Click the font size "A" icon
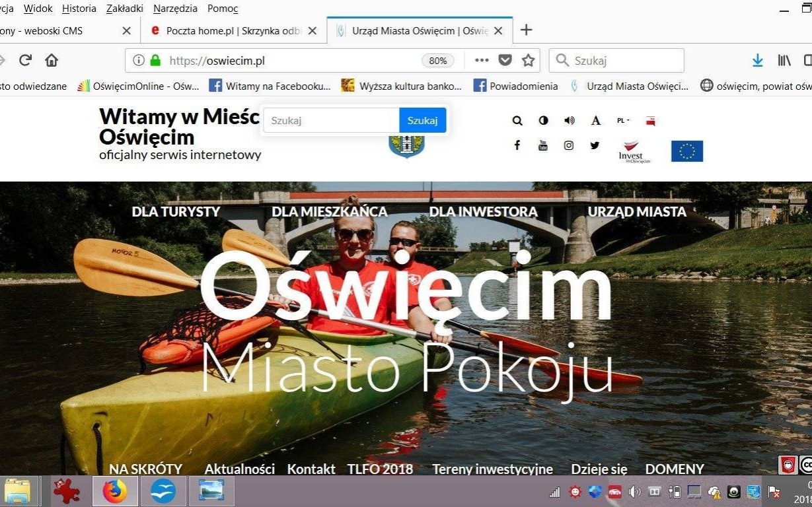Screen dimensions: 812x507 (595, 120)
